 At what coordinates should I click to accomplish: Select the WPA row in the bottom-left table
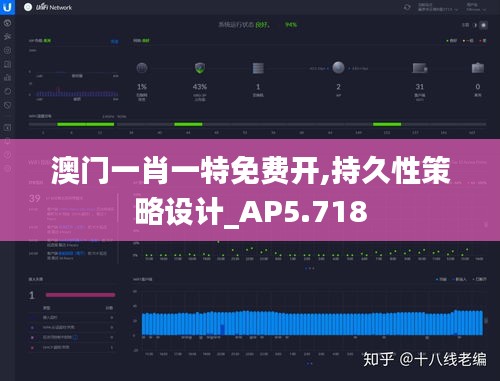pos(72,327)
